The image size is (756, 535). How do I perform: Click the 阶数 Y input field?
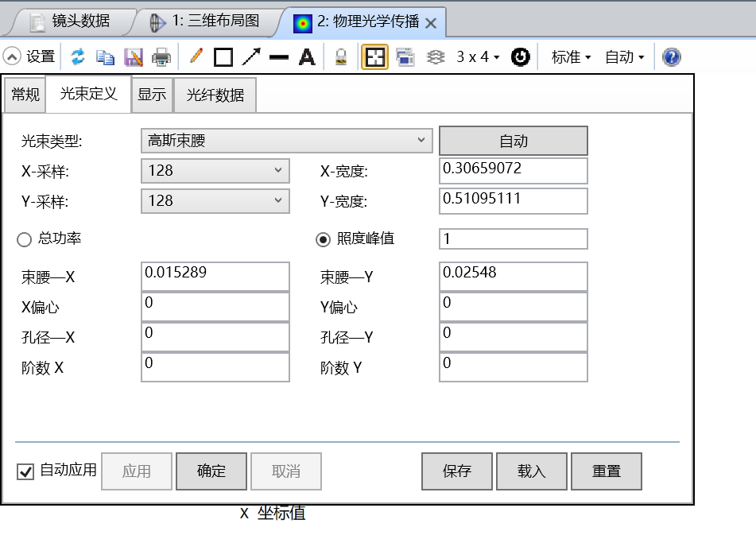pyautogui.click(x=513, y=367)
